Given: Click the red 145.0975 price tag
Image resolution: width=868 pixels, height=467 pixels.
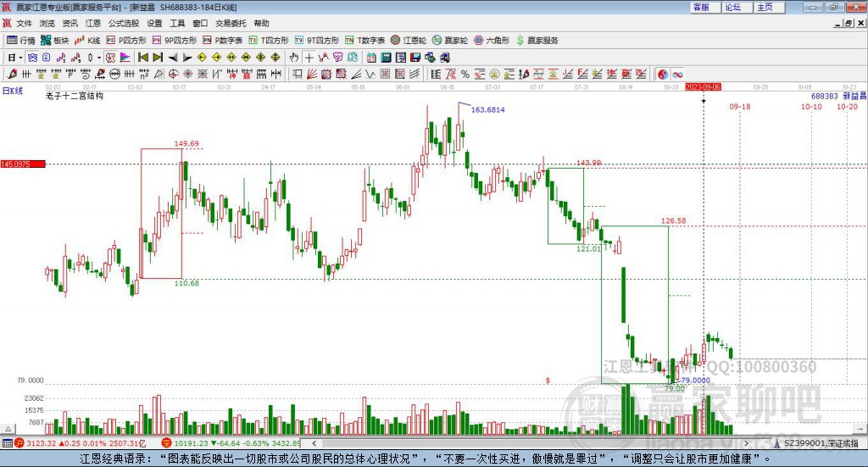Looking at the screenshot, I should (23, 164).
